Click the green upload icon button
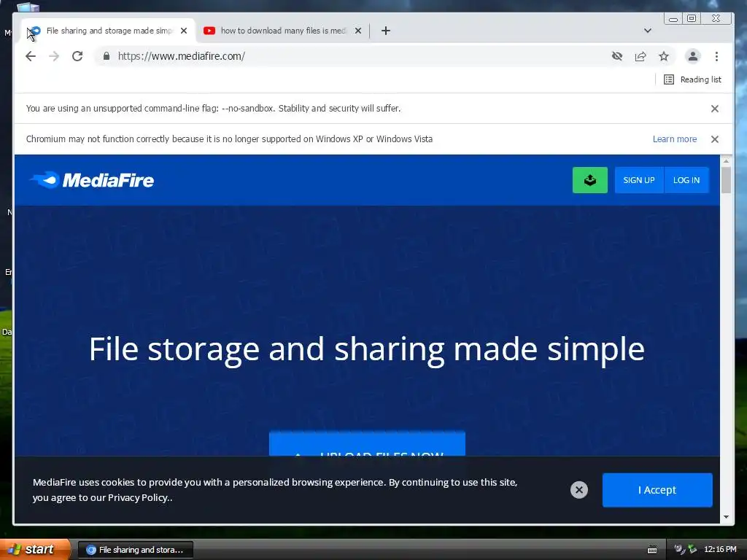This screenshot has width=747, height=560. click(x=589, y=180)
